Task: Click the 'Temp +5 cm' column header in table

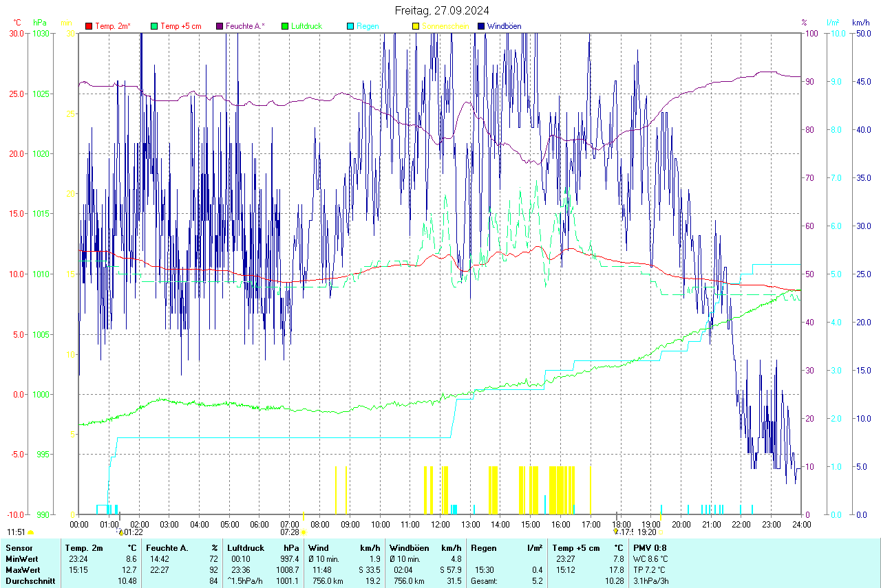Action: 576,548
